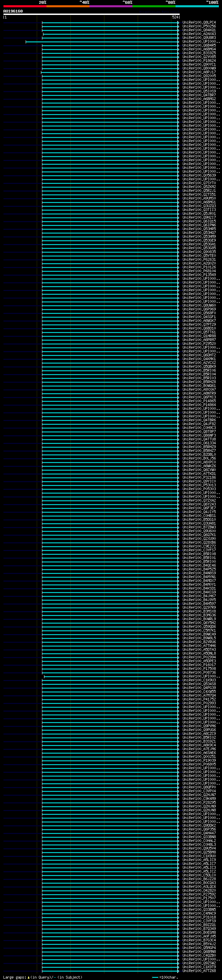
Task: Open hit UniRef100_Q28XB6
Action: 199,542
